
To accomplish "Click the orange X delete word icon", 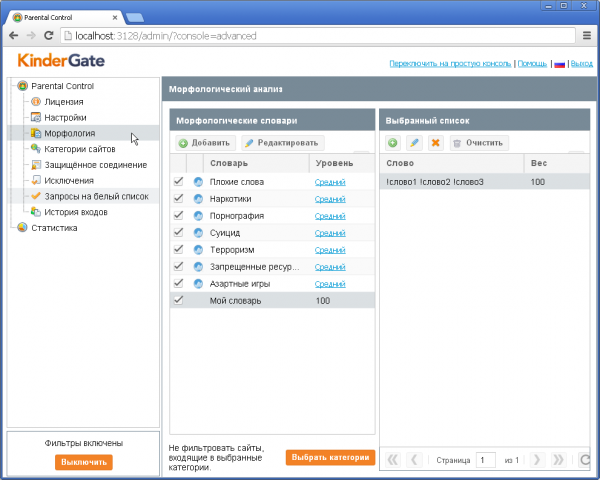I will 435,144.
